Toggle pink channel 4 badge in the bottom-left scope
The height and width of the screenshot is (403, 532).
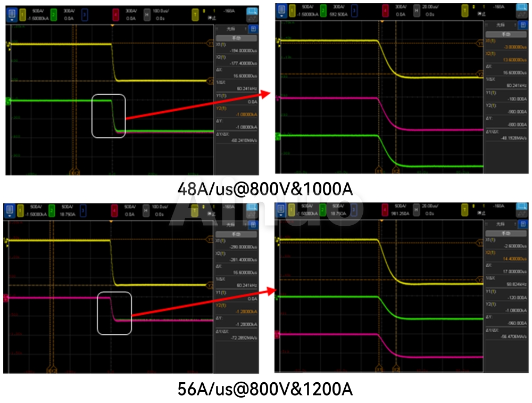click(115, 211)
